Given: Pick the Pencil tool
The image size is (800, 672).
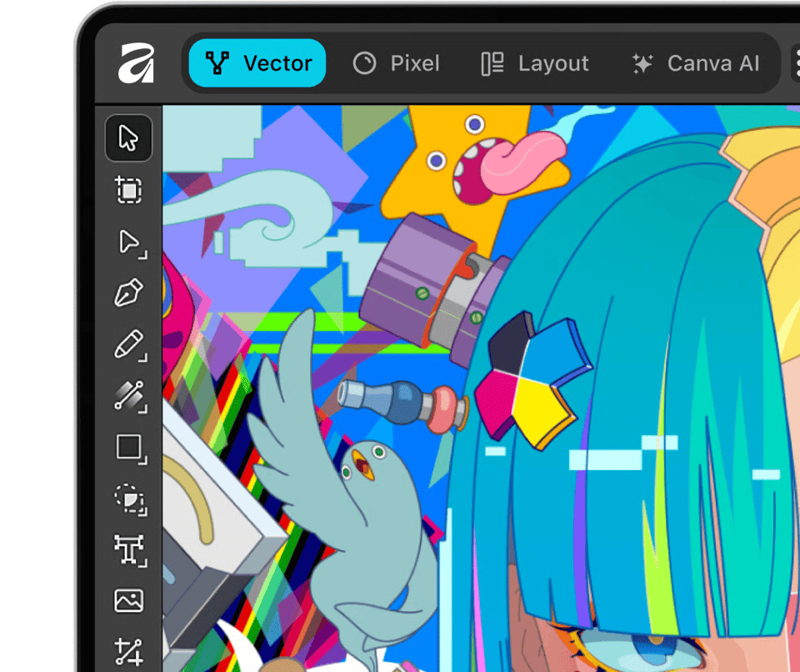Looking at the screenshot, I should pos(128,344).
